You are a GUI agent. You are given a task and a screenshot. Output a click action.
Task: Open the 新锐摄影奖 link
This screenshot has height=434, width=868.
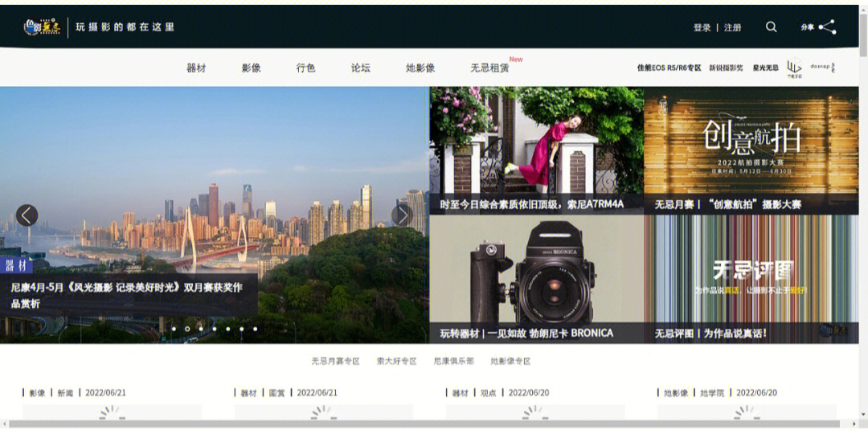pyautogui.click(x=726, y=68)
